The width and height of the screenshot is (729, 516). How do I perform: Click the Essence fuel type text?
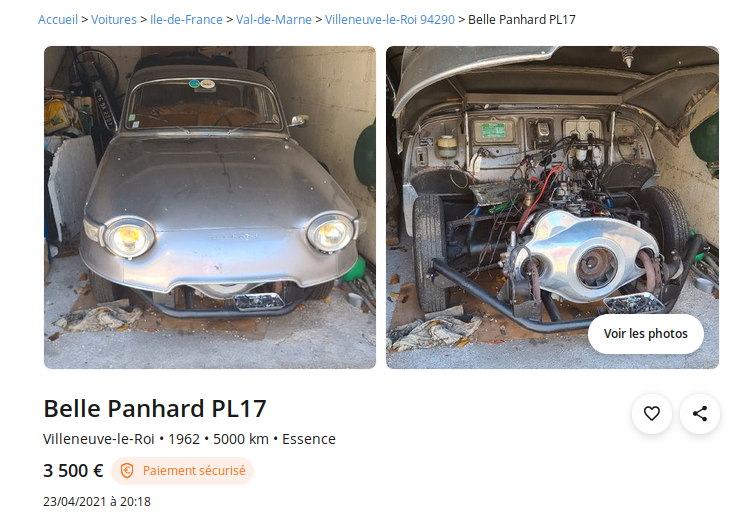click(x=309, y=439)
